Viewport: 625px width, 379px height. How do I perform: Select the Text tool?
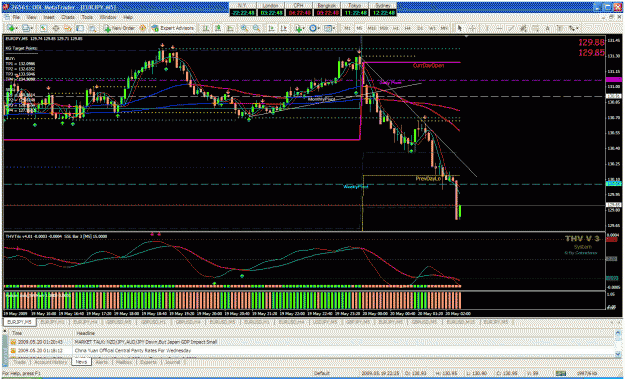pos(548,28)
